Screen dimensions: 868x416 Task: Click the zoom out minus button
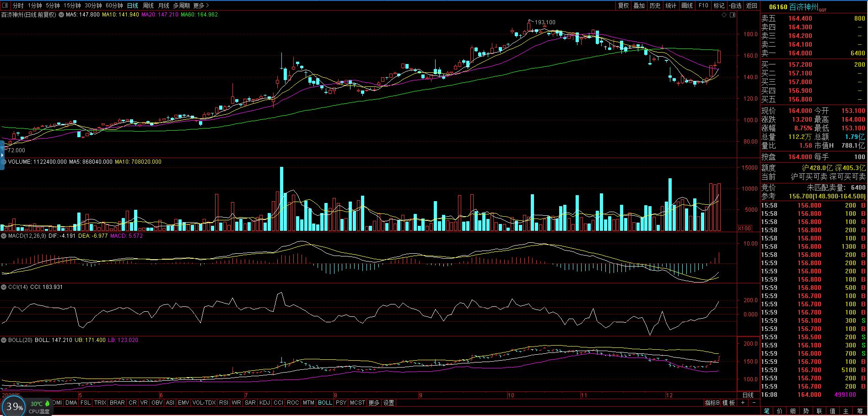tap(754, 403)
